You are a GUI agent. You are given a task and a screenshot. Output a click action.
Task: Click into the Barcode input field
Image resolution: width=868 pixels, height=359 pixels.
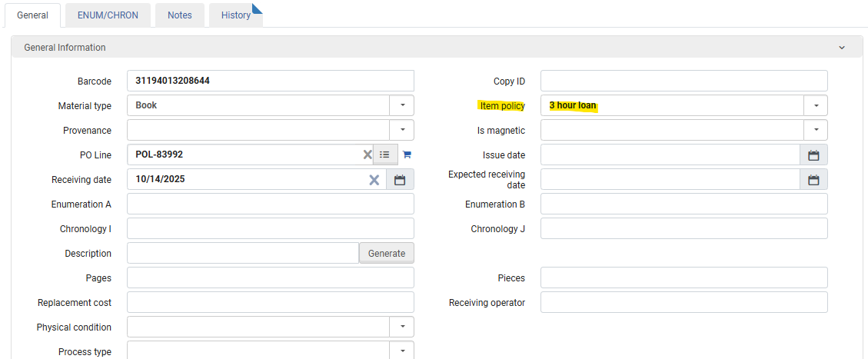pyautogui.click(x=269, y=81)
